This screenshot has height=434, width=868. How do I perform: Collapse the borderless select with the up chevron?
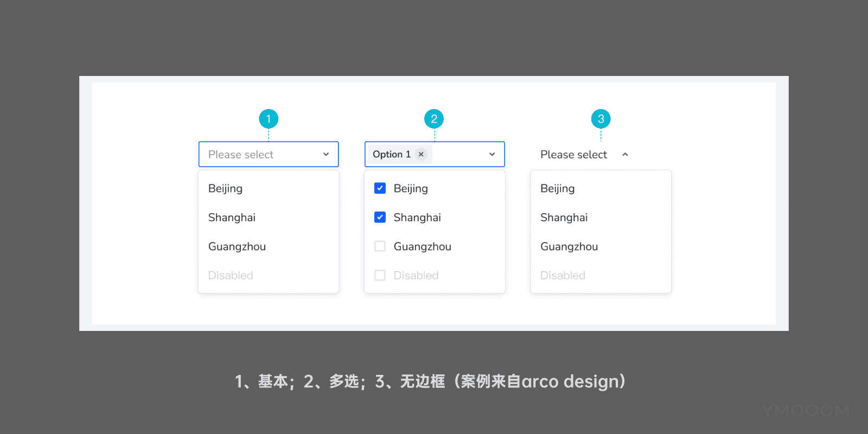click(x=625, y=155)
